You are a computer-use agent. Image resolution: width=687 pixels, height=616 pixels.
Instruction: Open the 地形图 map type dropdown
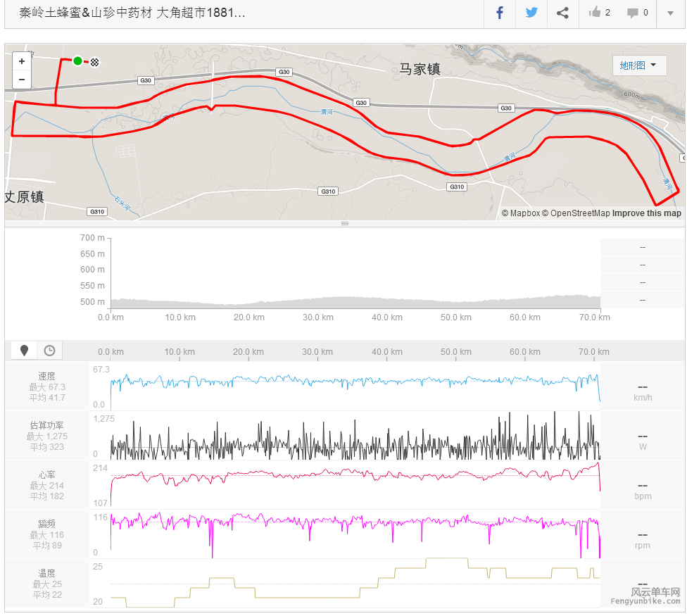638,65
